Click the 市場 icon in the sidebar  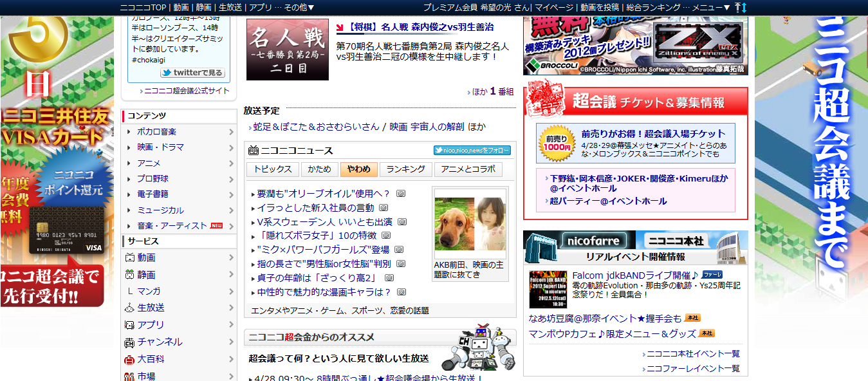pos(129,376)
